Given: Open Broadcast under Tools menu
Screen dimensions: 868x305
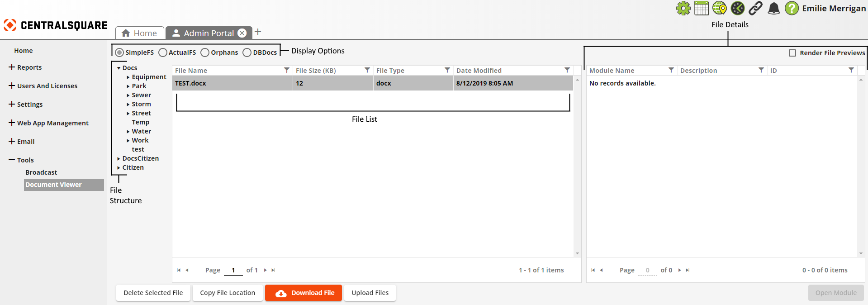Looking at the screenshot, I should (x=41, y=172).
